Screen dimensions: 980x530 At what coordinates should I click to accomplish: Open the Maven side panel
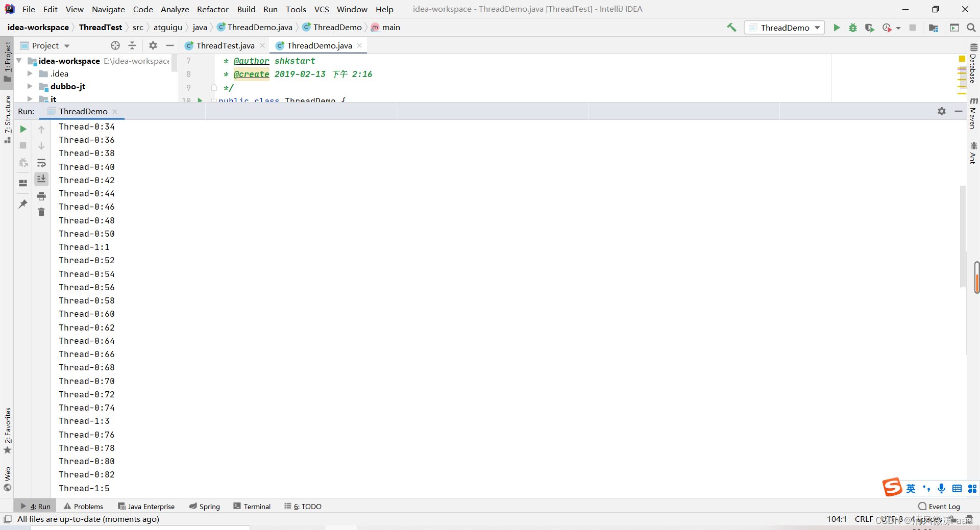(x=973, y=113)
